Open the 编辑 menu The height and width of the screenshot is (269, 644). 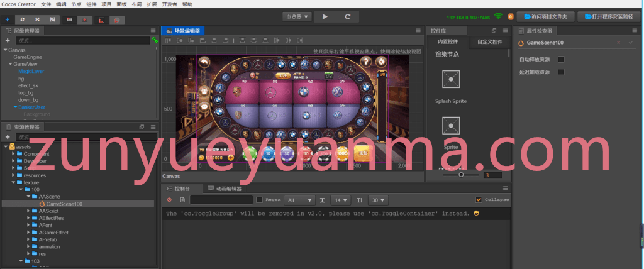(x=61, y=4)
